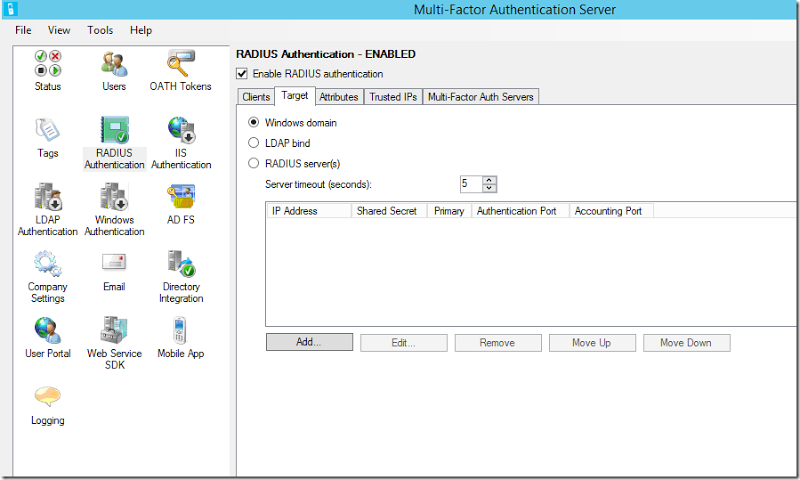The image size is (800, 480).
Task: Open LDAP Authentication settings
Action: 48,210
